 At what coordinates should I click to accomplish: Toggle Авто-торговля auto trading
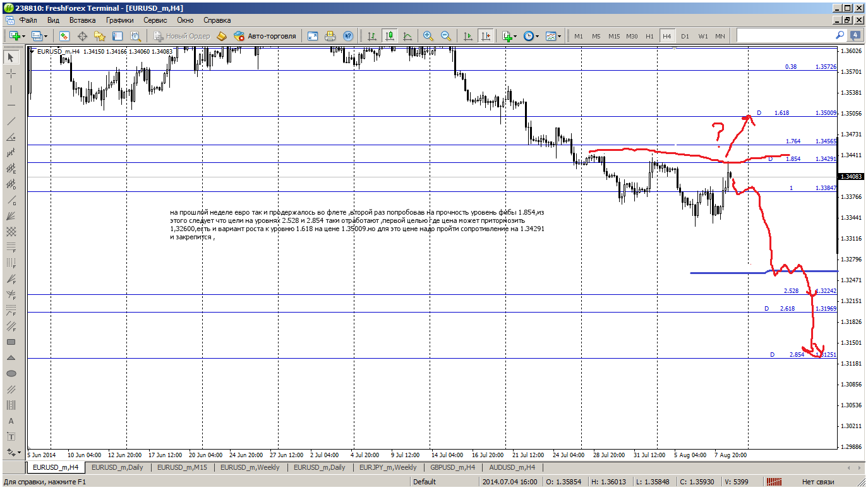pos(265,36)
